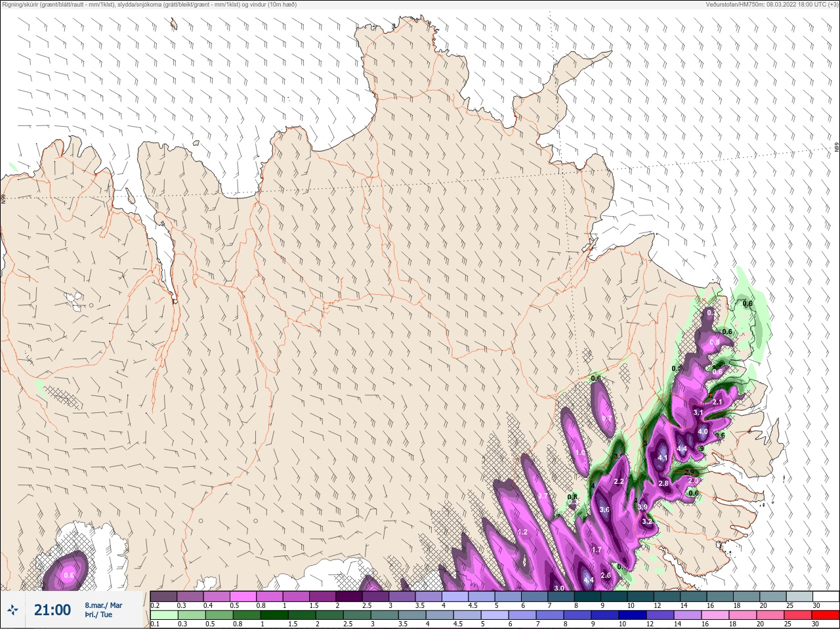Screen dimensions: 840x629
Task: Click the map title starting 'Rigning/skúrir'
Action: pyautogui.click(x=150, y=5)
